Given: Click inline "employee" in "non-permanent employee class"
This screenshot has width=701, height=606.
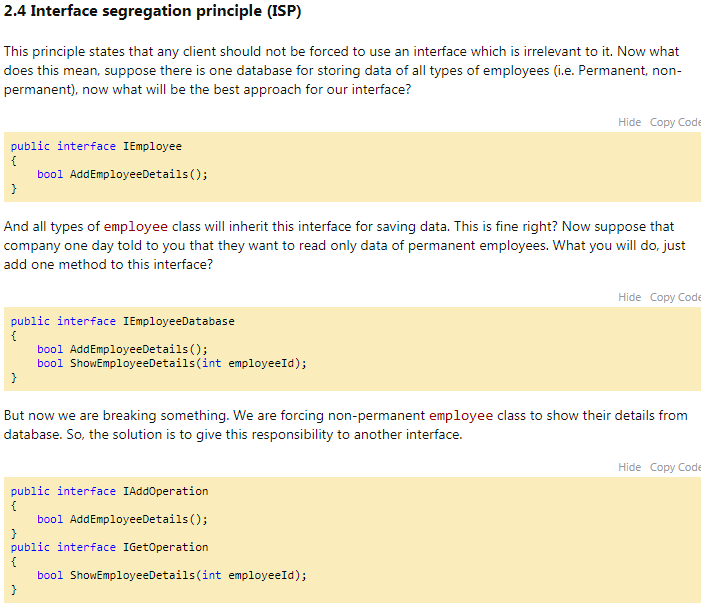Looking at the screenshot, I should tap(461, 415).
